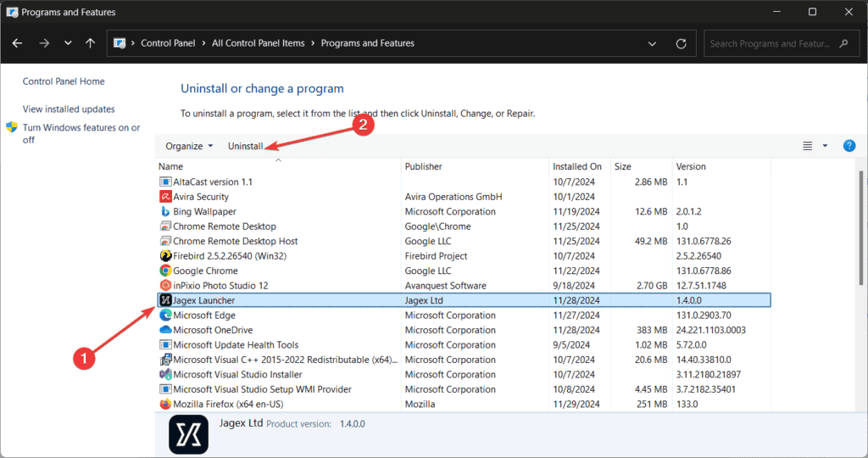
Task: Navigate up one level with up arrow
Action: [90, 43]
